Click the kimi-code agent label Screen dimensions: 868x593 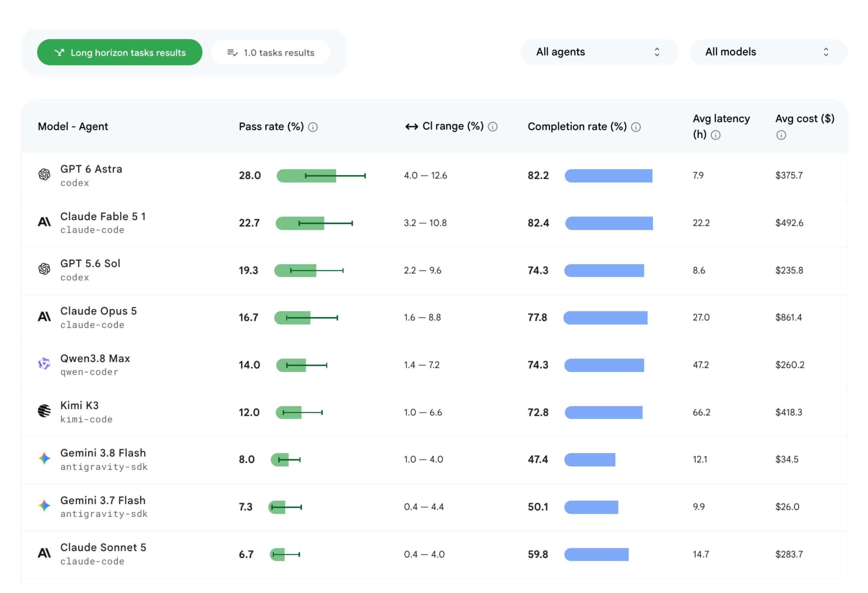(x=86, y=420)
